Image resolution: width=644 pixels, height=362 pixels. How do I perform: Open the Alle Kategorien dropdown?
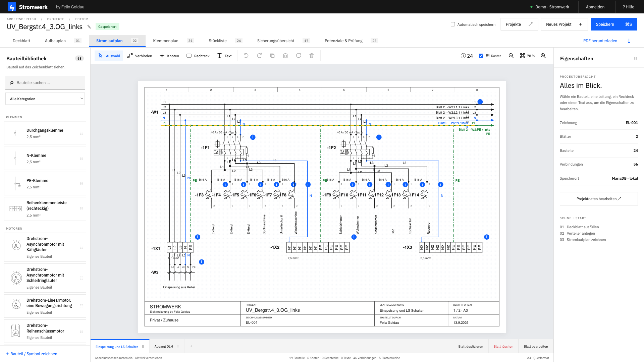click(x=45, y=99)
